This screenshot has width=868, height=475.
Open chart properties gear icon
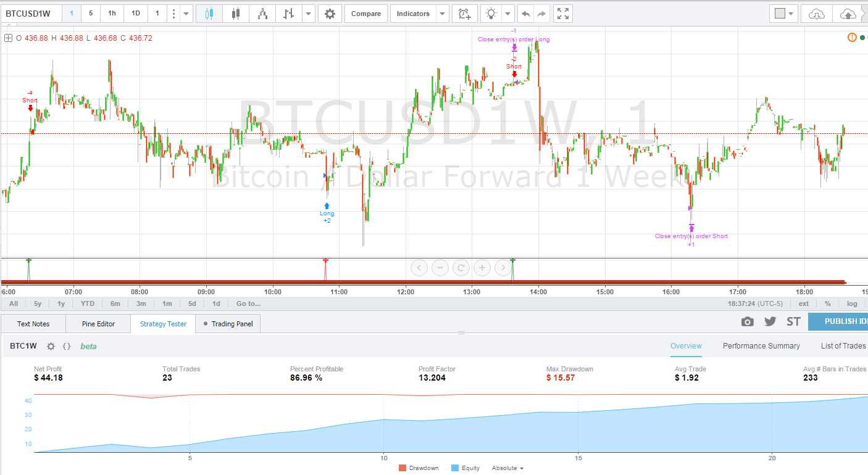[x=330, y=14]
